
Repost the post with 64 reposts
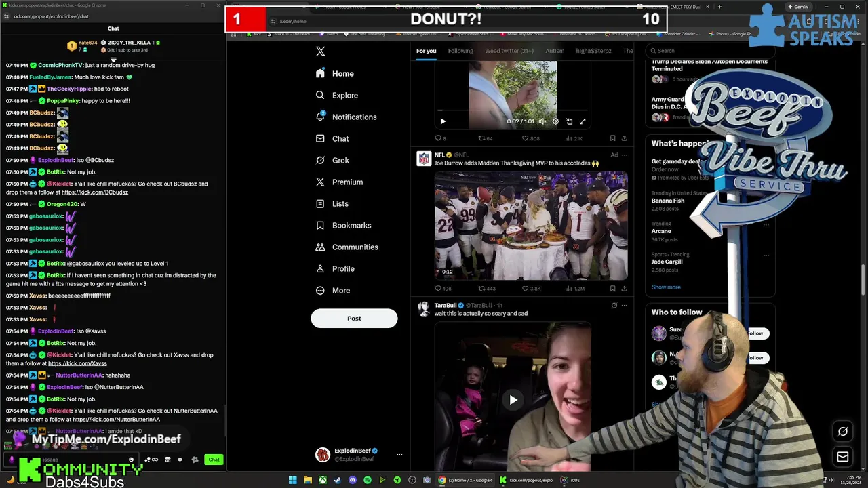(486, 138)
